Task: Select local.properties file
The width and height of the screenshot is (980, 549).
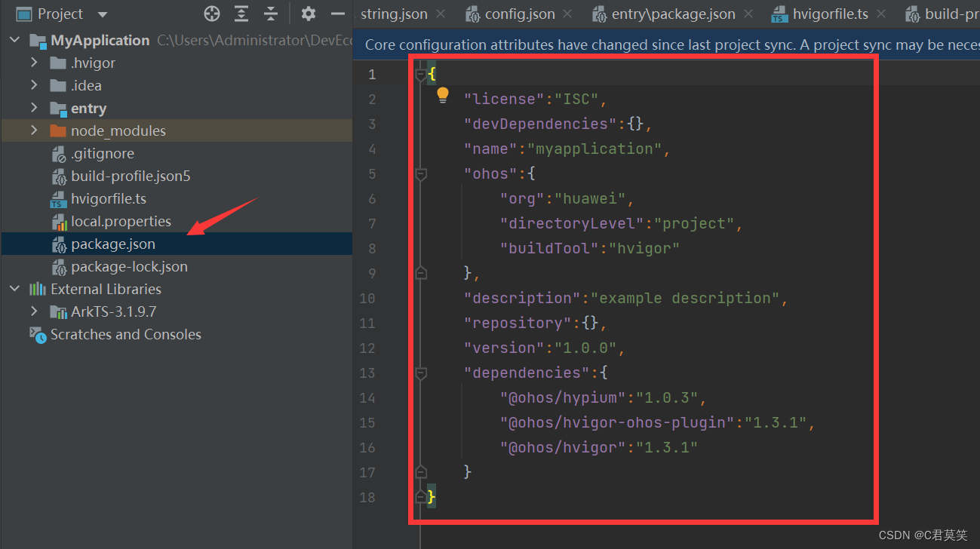Action: pos(121,221)
